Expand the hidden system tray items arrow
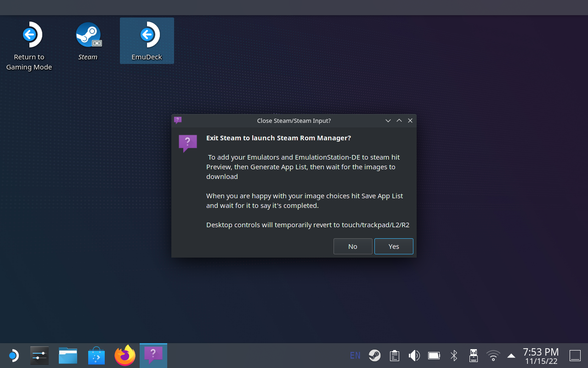Image resolution: width=588 pixels, height=368 pixels. [511, 355]
